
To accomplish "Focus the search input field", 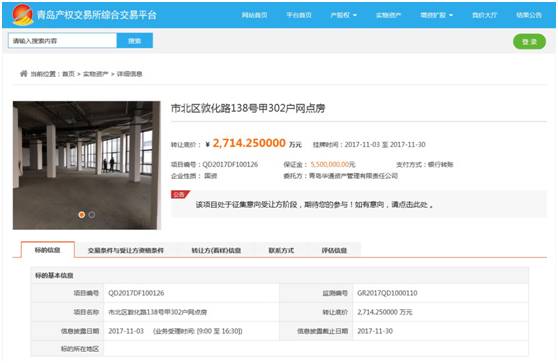I will [62, 41].
